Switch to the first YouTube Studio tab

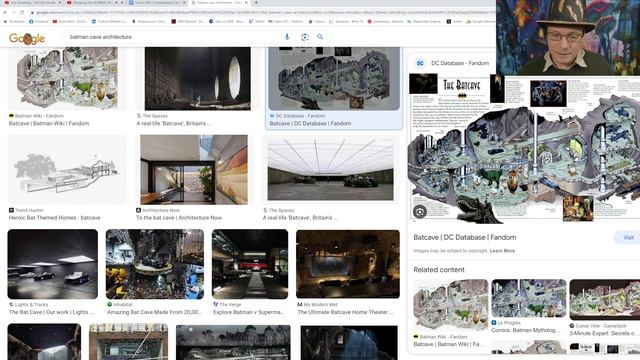coord(33,2)
